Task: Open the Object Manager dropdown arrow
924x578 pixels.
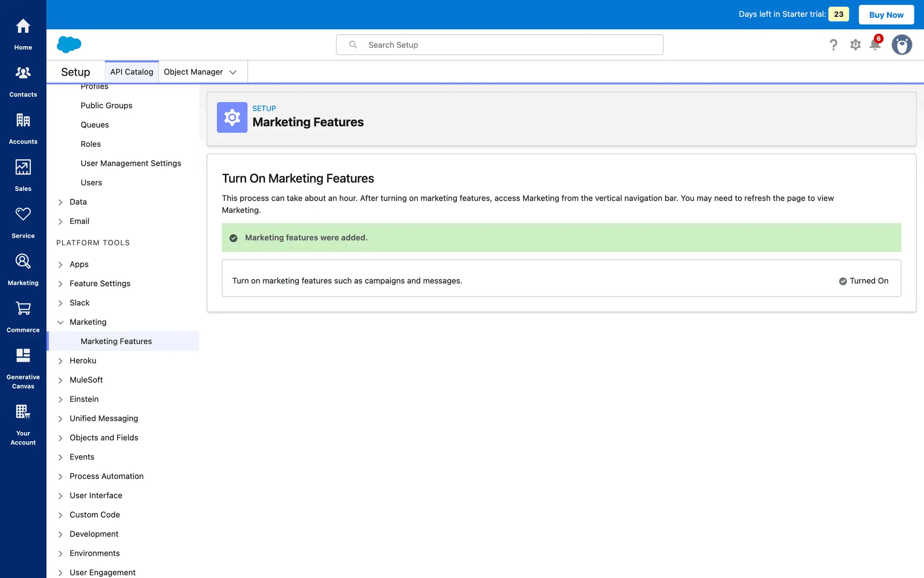Action: [233, 72]
